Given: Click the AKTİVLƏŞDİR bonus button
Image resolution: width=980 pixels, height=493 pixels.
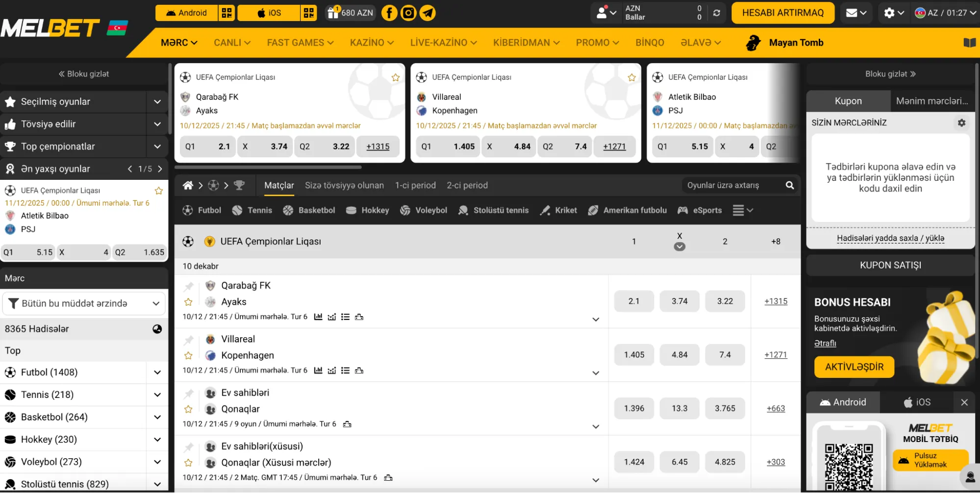Looking at the screenshot, I should click(x=854, y=367).
